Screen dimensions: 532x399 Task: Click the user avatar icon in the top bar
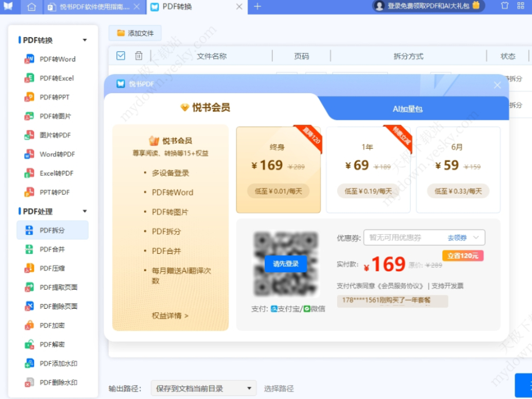pos(379,6)
